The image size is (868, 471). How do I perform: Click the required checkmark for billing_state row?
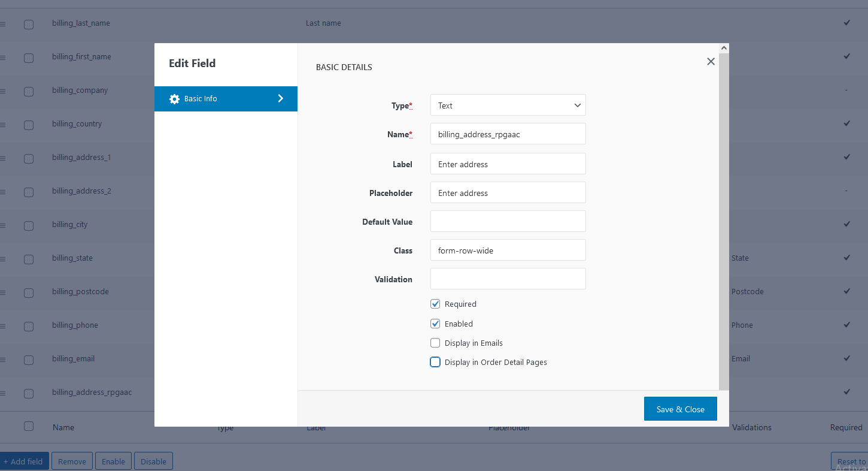(846, 258)
